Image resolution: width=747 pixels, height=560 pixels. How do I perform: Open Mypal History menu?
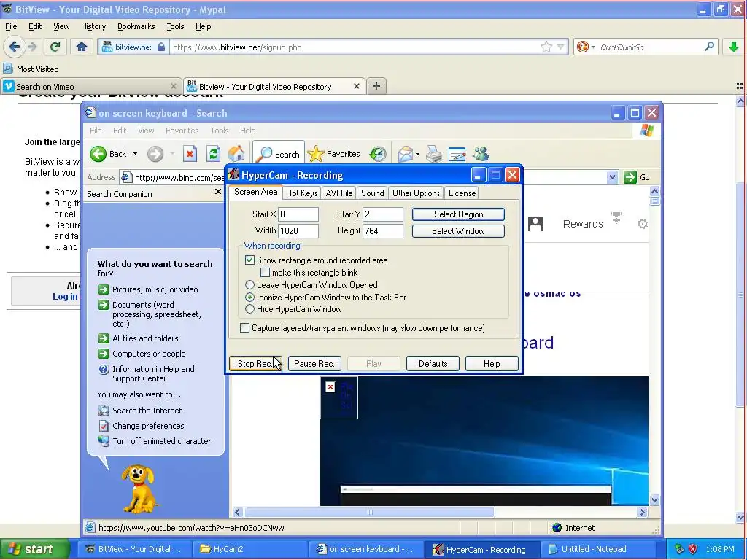(93, 26)
